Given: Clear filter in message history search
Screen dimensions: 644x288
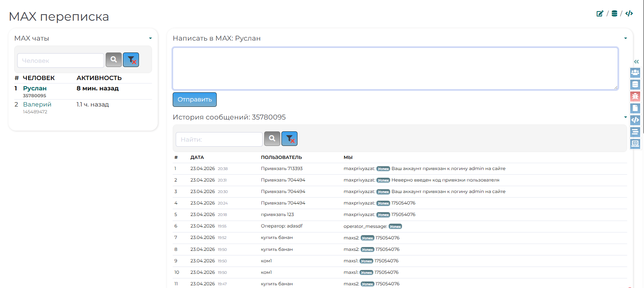Looking at the screenshot, I should (289, 139).
